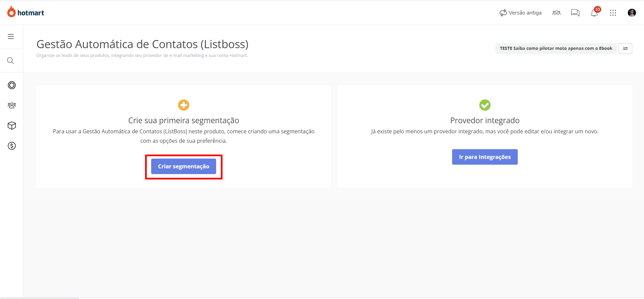Open the dollar sales icon in sidebar
The width and height of the screenshot is (644, 299).
pyautogui.click(x=12, y=146)
